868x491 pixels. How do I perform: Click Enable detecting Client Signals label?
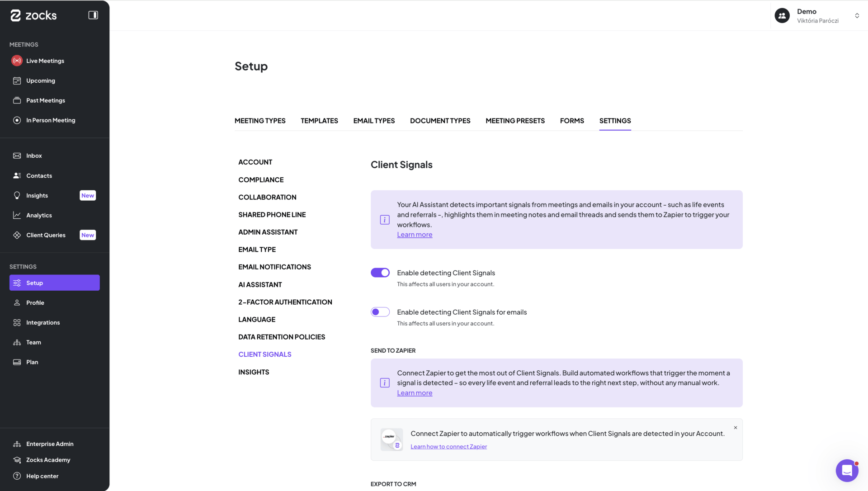[446, 273]
